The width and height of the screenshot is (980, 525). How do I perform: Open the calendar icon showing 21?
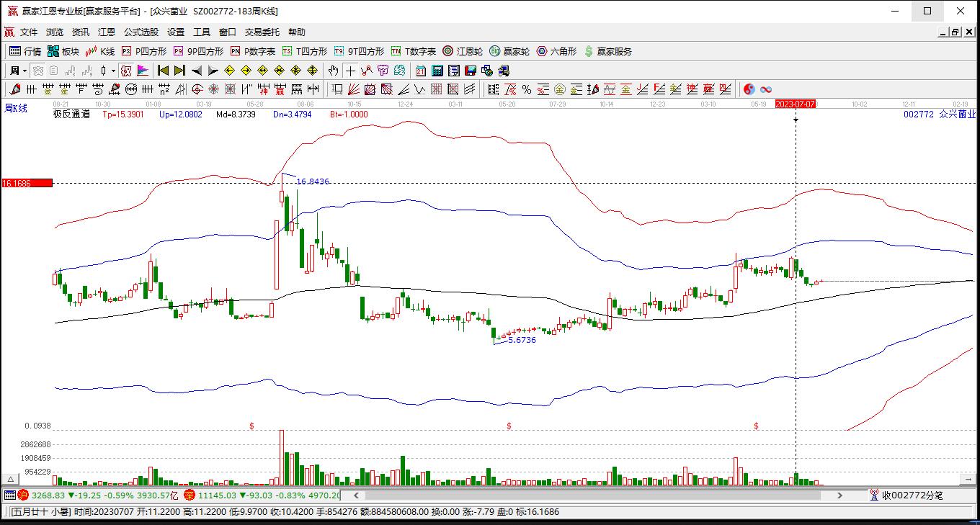(x=420, y=71)
